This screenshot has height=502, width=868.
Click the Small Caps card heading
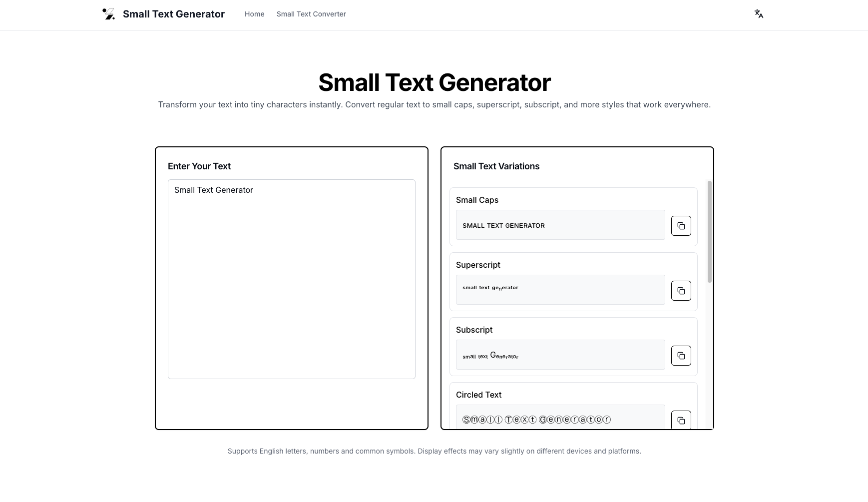pyautogui.click(x=477, y=200)
